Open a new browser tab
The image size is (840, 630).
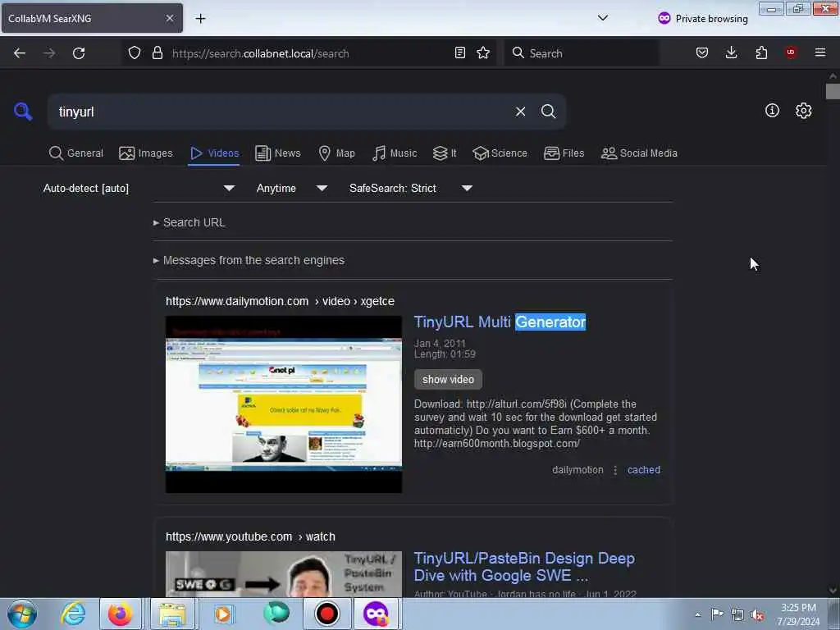pos(200,18)
